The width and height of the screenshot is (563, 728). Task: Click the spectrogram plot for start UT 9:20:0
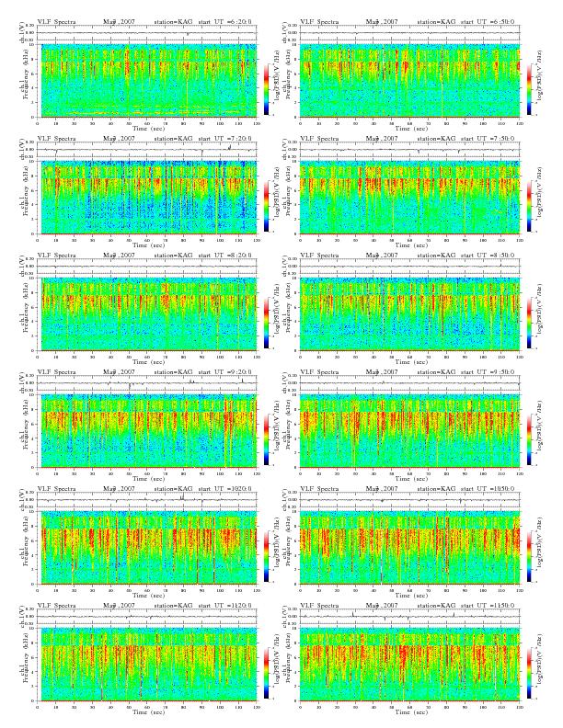click(x=147, y=431)
